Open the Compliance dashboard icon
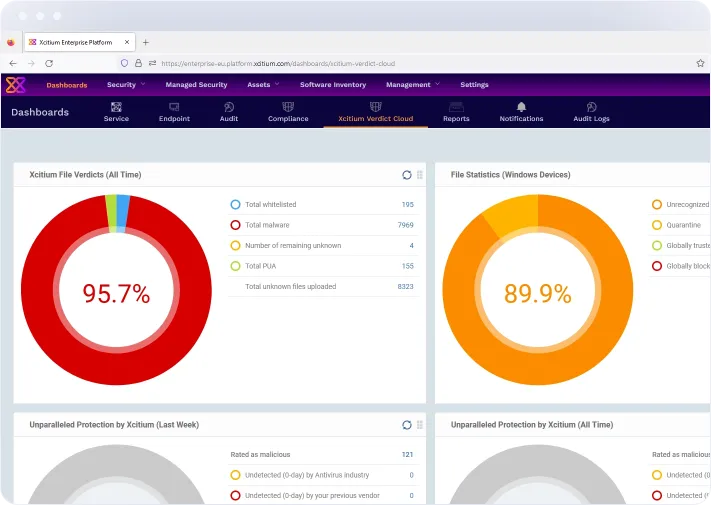This screenshot has width=711, height=505. coord(288,107)
